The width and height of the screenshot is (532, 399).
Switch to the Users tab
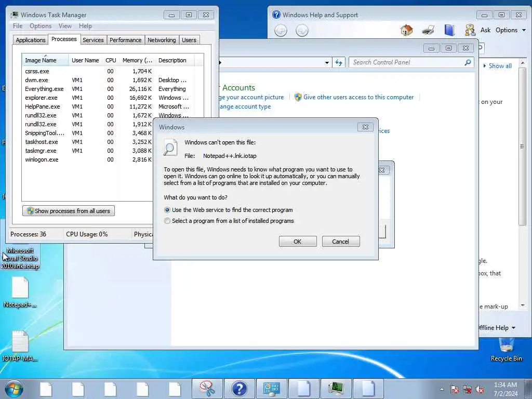pos(189,40)
